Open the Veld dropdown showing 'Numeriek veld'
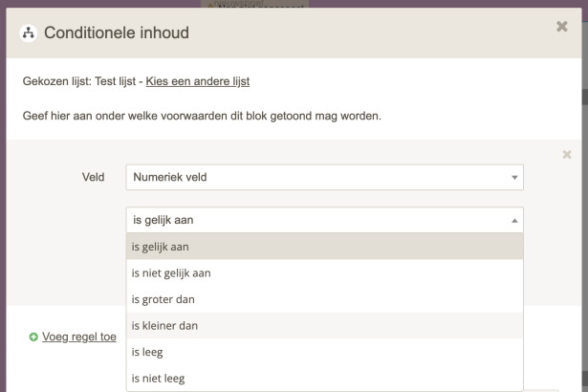The width and height of the screenshot is (588, 392). point(316,177)
